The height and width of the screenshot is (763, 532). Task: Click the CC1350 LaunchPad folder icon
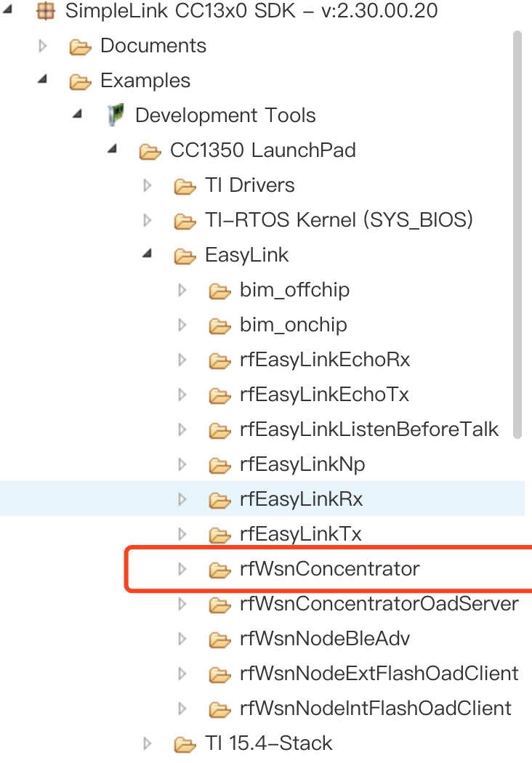click(x=150, y=151)
